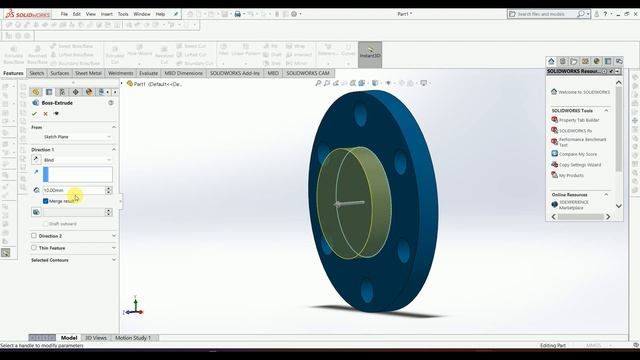
Task: Pin the menu bar with the pushpin
Action: (176, 14)
